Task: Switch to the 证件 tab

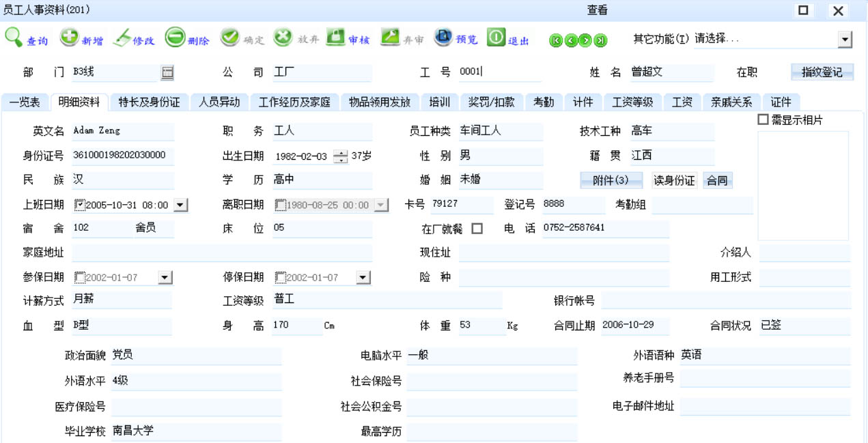Action: [781, 102]
